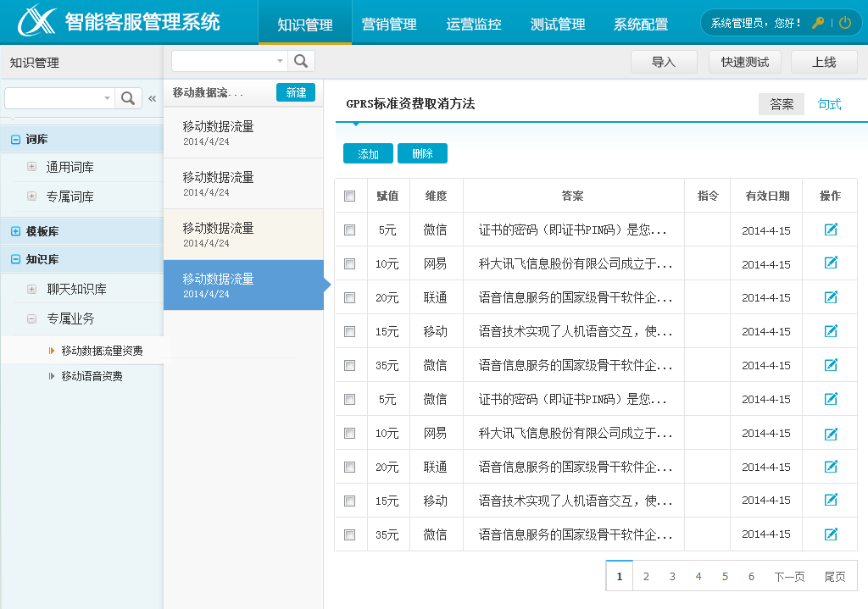Click the 删除 button
The height and width of the screenshot is (609, 868).
pos(422,153)
